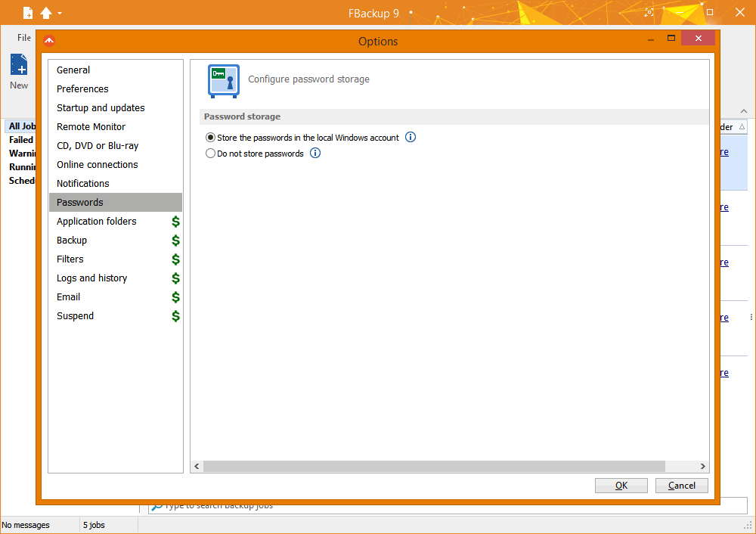The image size is (756, 534).
Task: Open the File menu
Action: pos(24,37)
